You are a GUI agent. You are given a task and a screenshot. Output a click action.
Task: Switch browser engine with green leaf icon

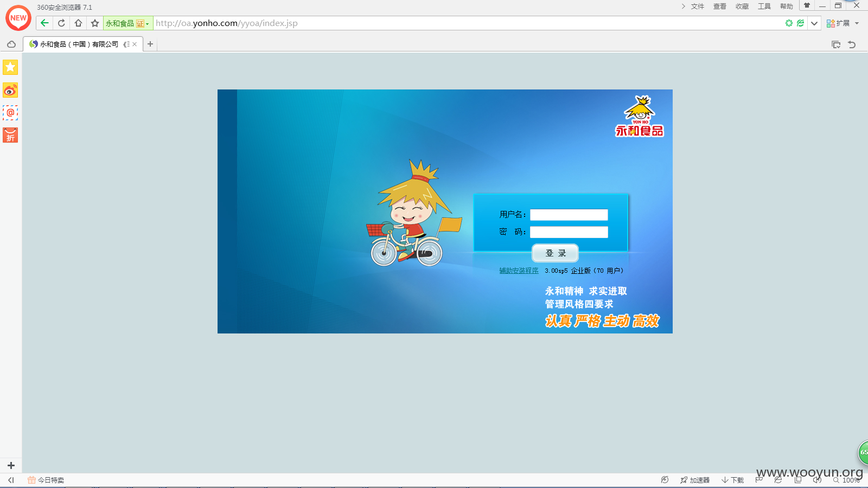[x=800, y=23]
